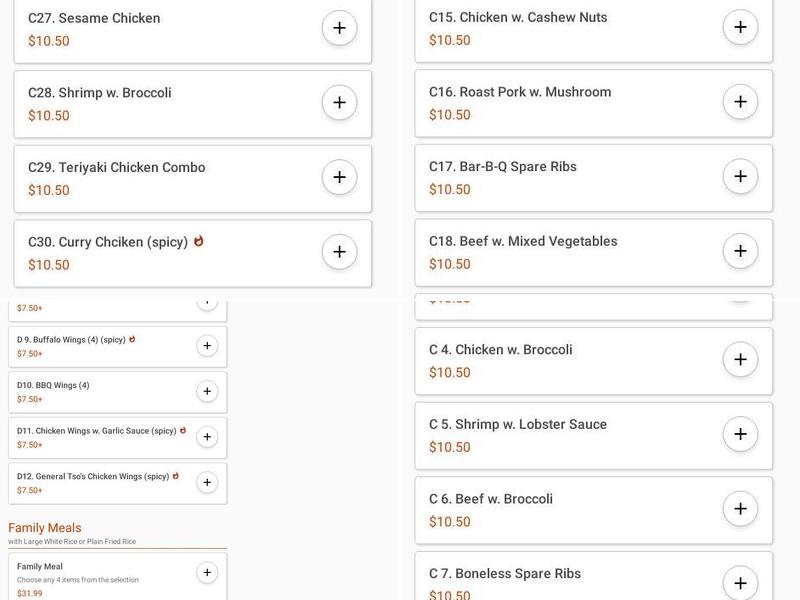800x600 pixels.
Task: Add C27 Sesame Chicken with plus icon
Action: [x=339, y=28]
